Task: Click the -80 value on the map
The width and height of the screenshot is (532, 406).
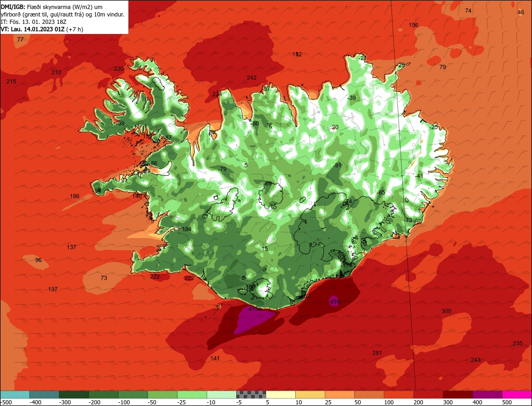Action: 254,123
